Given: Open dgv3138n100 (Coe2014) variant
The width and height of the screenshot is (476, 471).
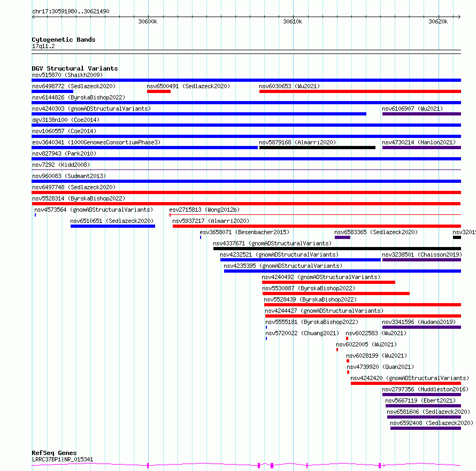Looking at the screenshot, I should (246, 125).
